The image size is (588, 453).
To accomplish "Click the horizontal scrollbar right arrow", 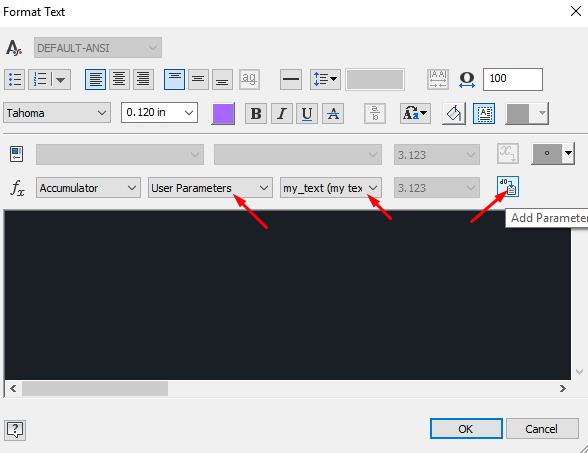I will 562,388.
